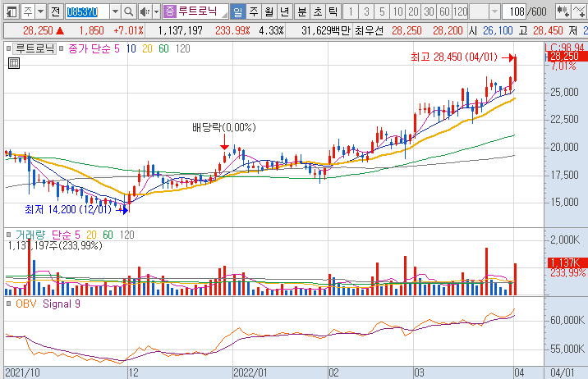Click the opening price 26,100
Image resolution: width=588 pixels, height=379 pixels.
(x=498, y=30)
